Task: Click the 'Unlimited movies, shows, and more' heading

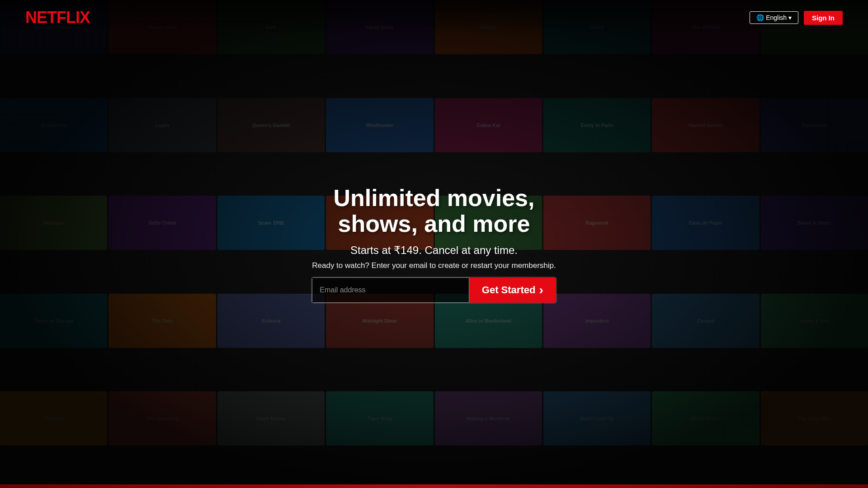Action: point(434,211)
